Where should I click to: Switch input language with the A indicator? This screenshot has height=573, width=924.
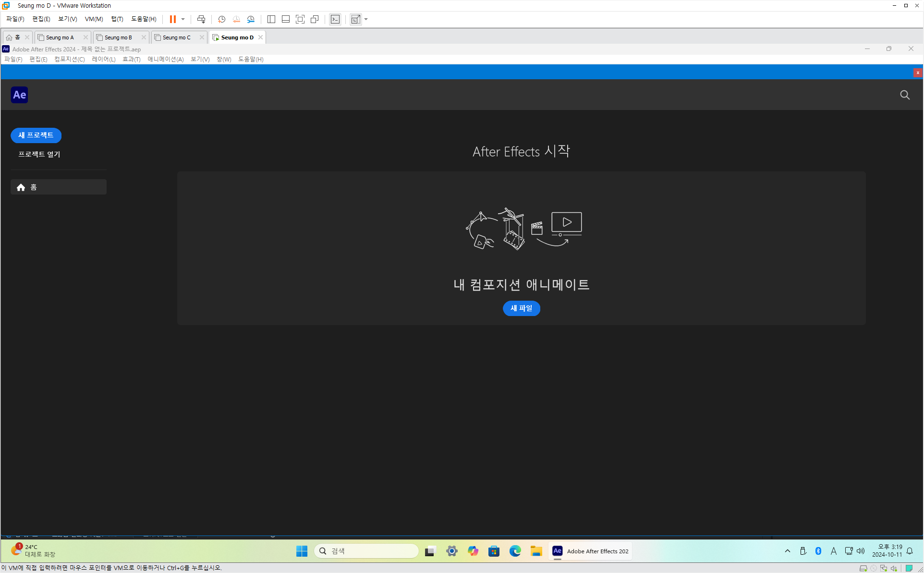834,551
